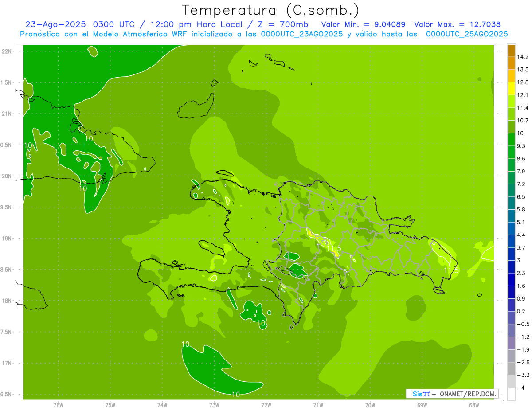This screenshot has height=411, width=532.
Task: Click the "4.4" color scale label
Action: 521,235
